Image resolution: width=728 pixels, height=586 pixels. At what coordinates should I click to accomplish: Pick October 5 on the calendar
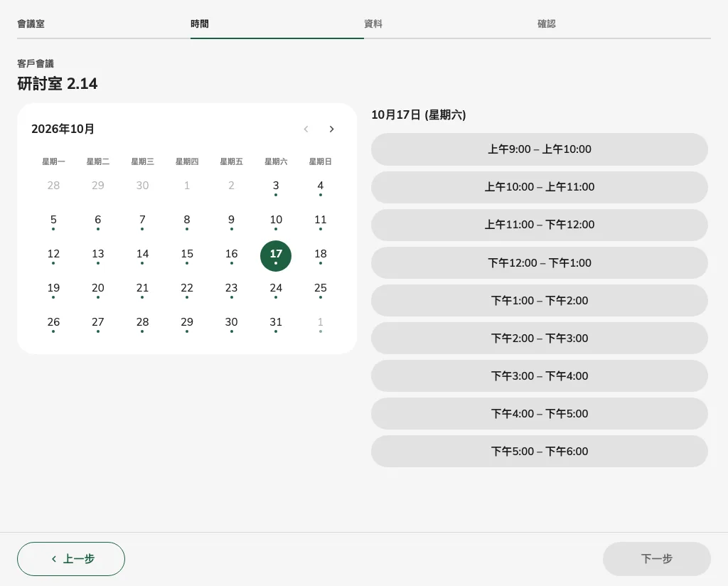[53, 221]
